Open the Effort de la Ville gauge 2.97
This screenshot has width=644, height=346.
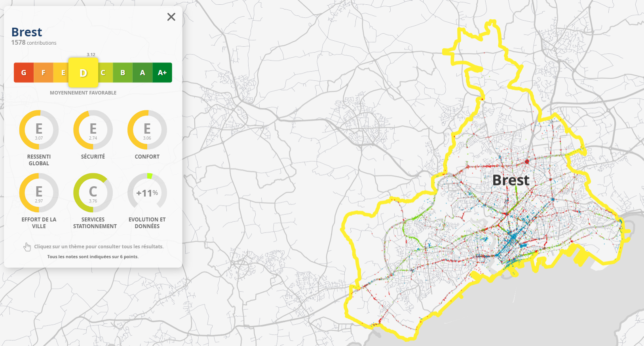coord(39,193)
